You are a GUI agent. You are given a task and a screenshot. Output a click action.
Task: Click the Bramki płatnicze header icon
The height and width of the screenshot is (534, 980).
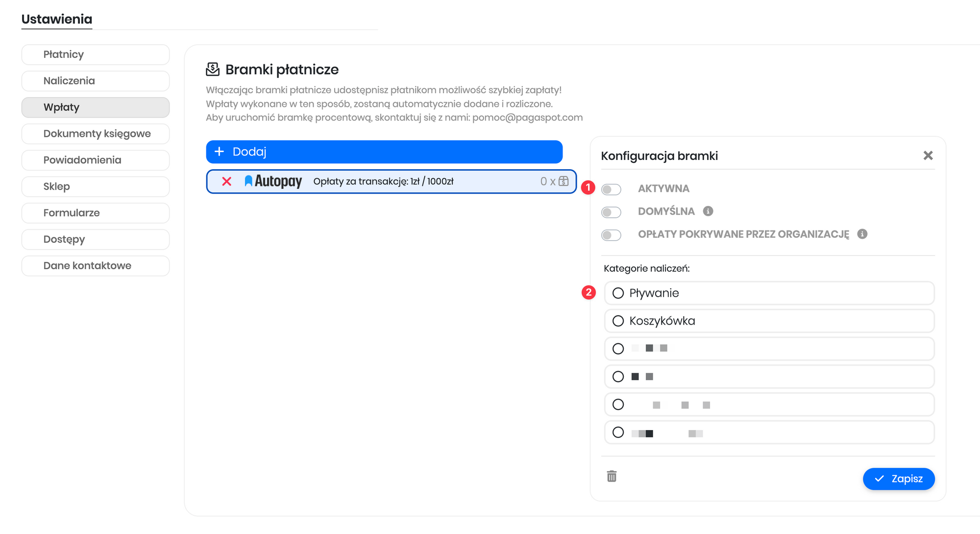(x=213, y=69)
